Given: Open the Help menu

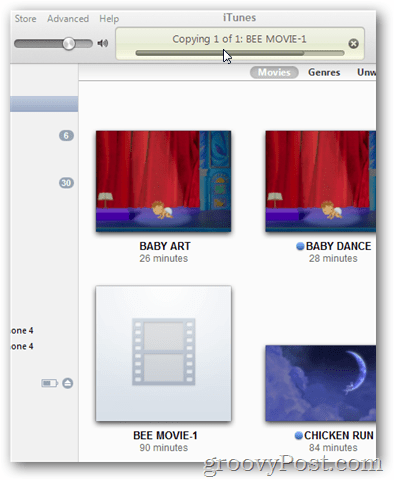Looking at the screenshot, I should coord(109,19).
